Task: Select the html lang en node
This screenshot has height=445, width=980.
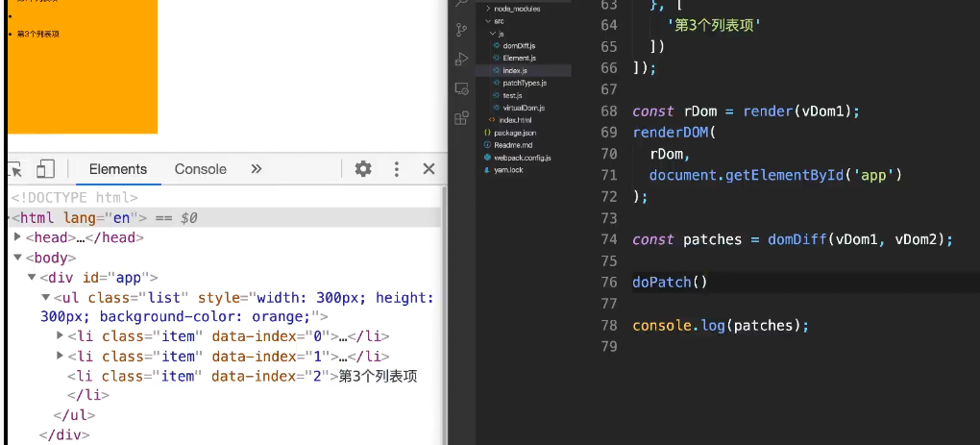Action: point(80,217)
